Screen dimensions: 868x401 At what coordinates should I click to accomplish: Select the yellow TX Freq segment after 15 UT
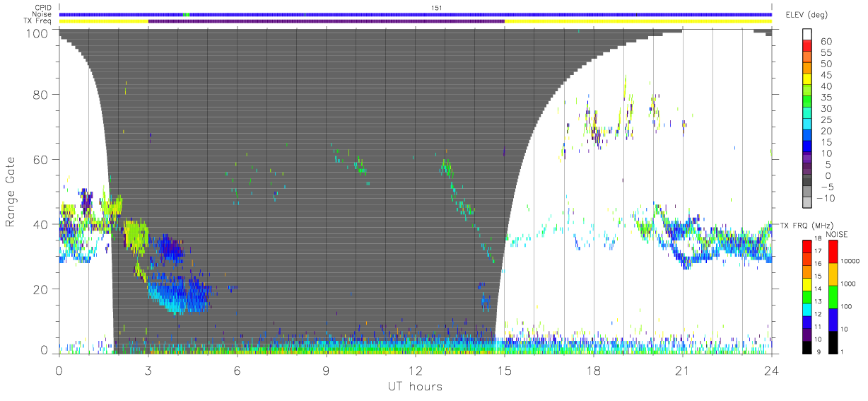(638, 21)
